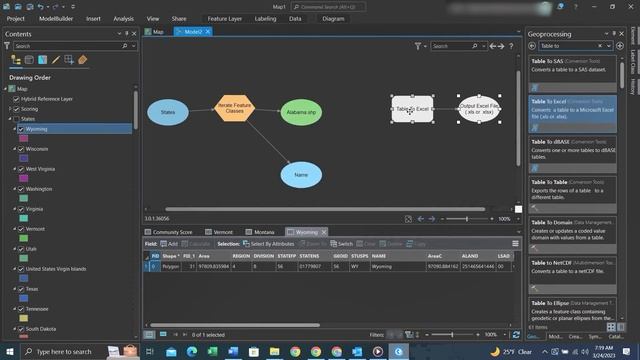640x360 pixels.
Task: Show all records view icon in table footer
Action: point(149,335)
